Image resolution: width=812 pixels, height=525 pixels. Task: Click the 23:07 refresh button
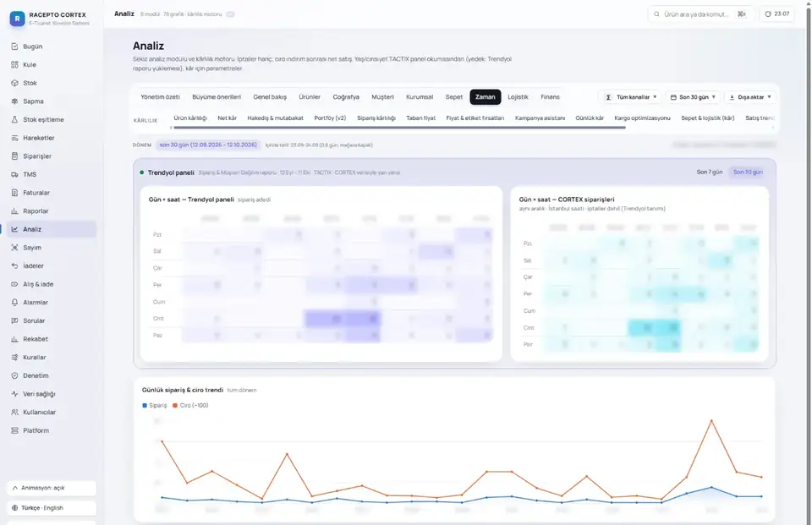point(776,14)
